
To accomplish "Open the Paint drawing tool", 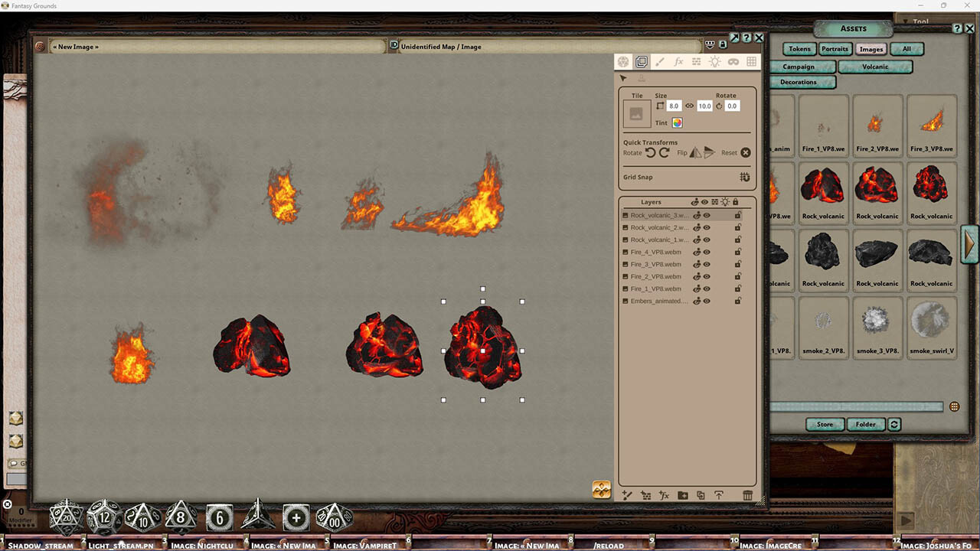I will 660,62.
